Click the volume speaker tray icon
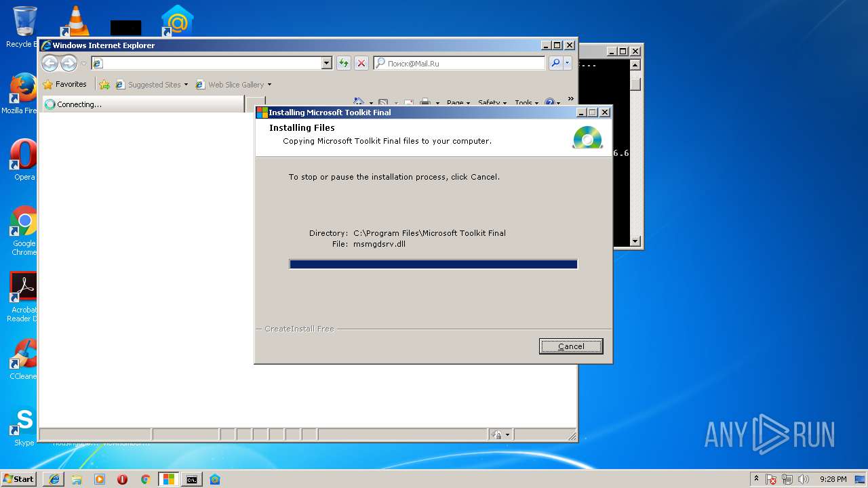This screenshot has width=868, height=488. click(804, 479)
